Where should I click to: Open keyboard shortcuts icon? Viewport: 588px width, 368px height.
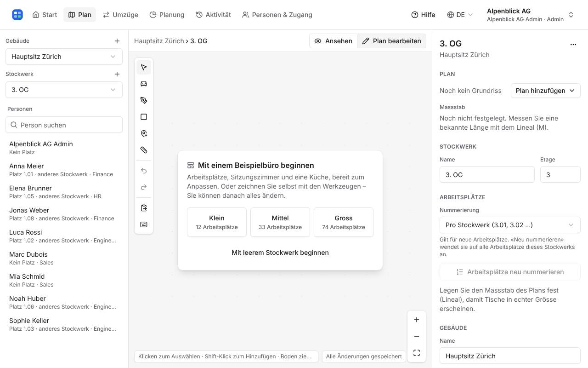click(144, 224)
